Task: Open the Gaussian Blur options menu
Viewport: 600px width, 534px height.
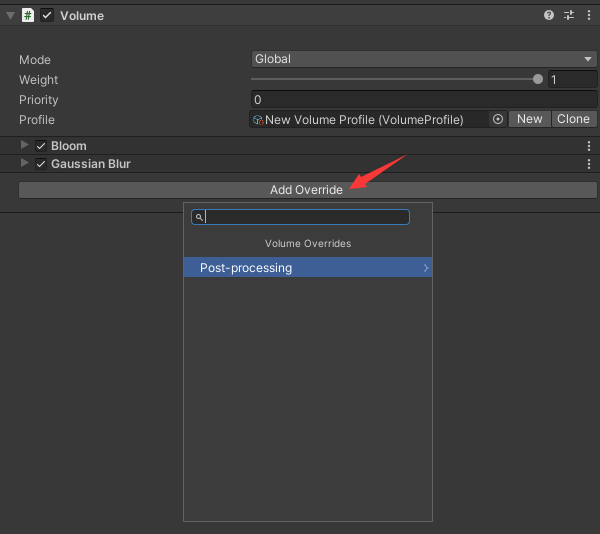Action: (x=588, y=164)
